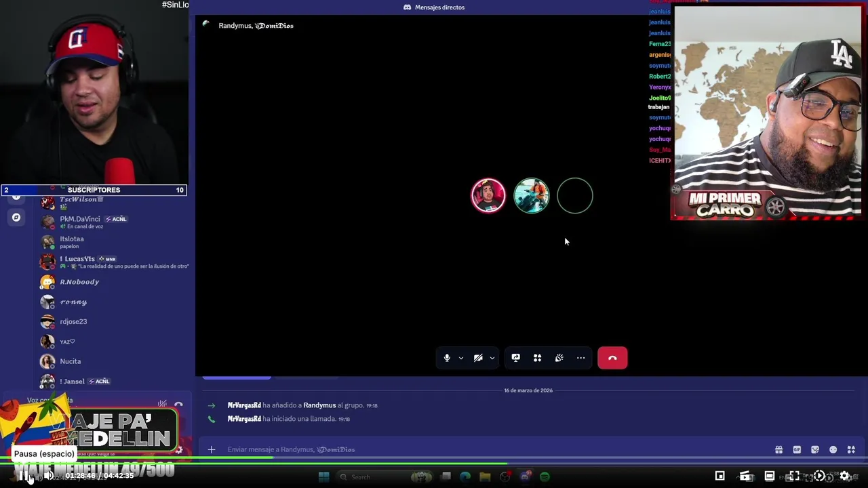868x488 pixels.
Task: Mute the video player volume
Action: coord(49,476)
